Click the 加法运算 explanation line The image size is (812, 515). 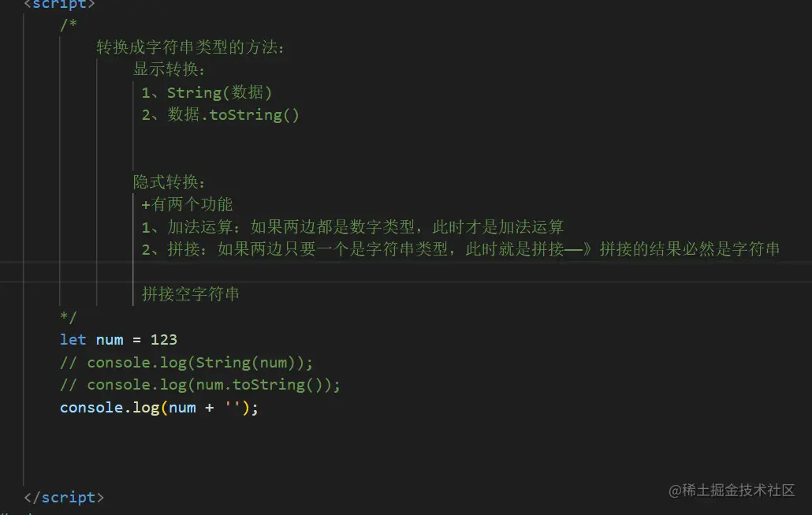pos(352,227)
